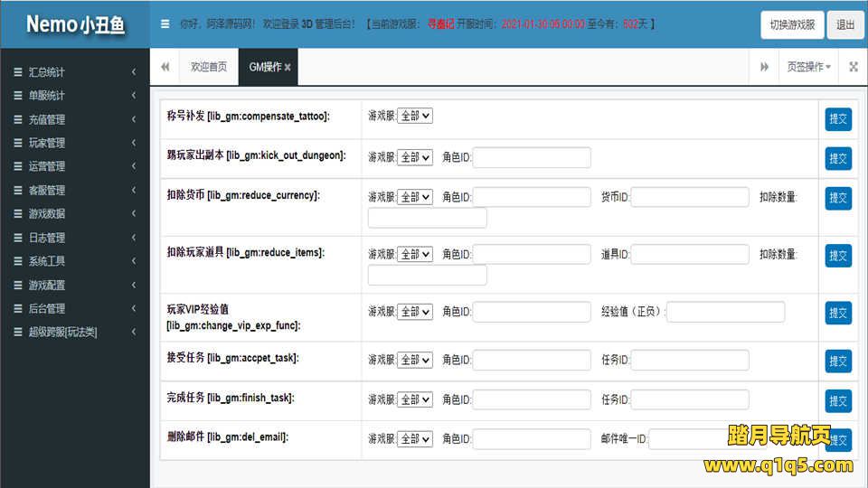Click the 系统工具 sidebar list icon
The height and width of the screenshot is (488, 868).
18,261
